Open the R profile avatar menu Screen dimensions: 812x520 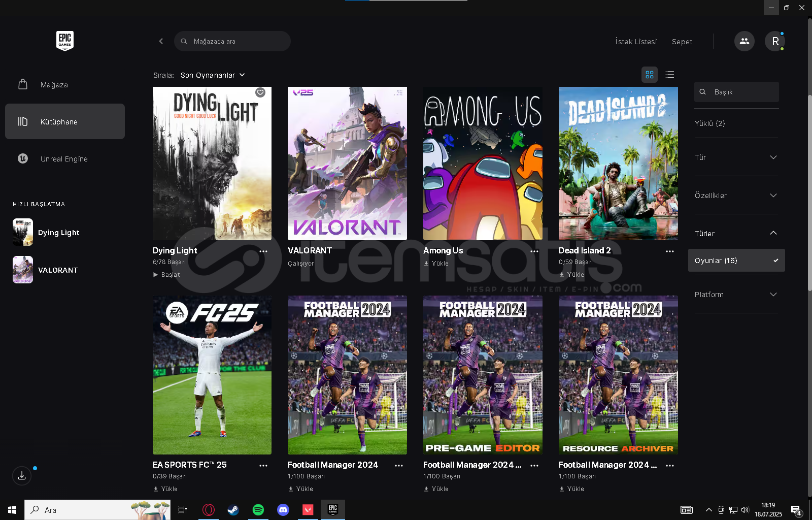click(x=775, y=41)
